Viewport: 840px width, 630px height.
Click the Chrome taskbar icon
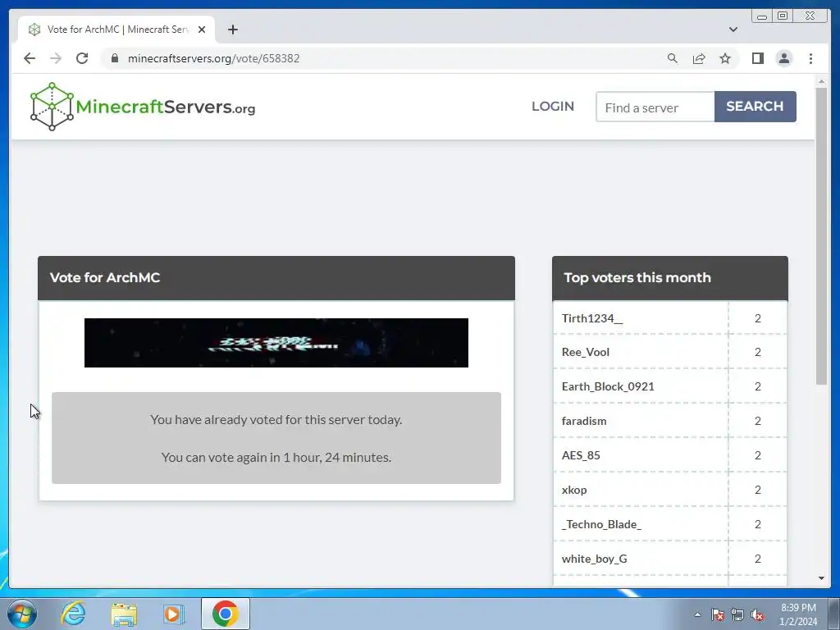pyautogui.click(x=225, y=614)
